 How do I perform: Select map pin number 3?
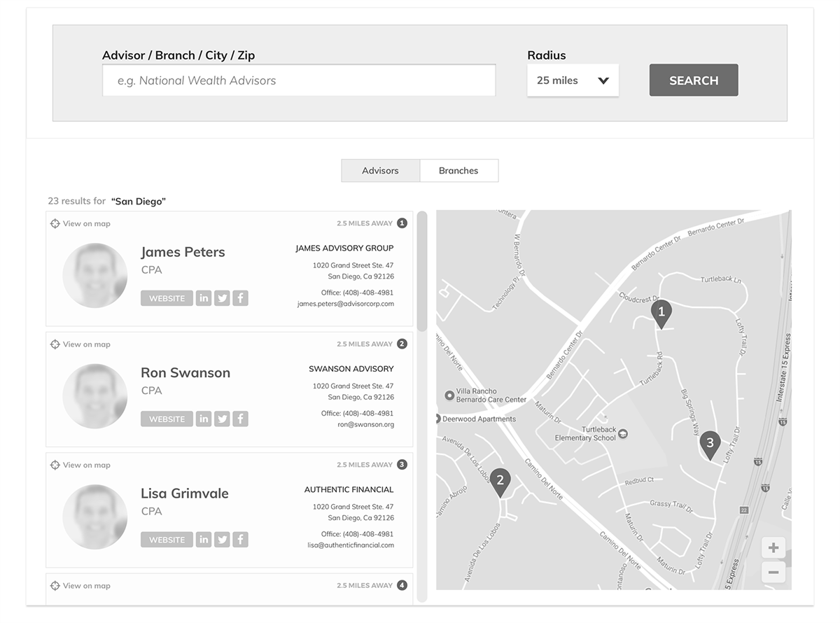click(710, 444)
